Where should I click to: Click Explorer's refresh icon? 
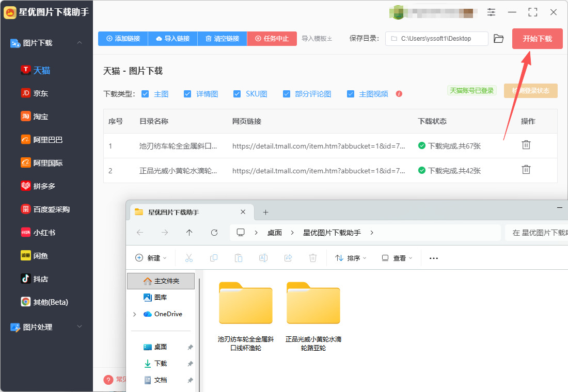(214, 233)
